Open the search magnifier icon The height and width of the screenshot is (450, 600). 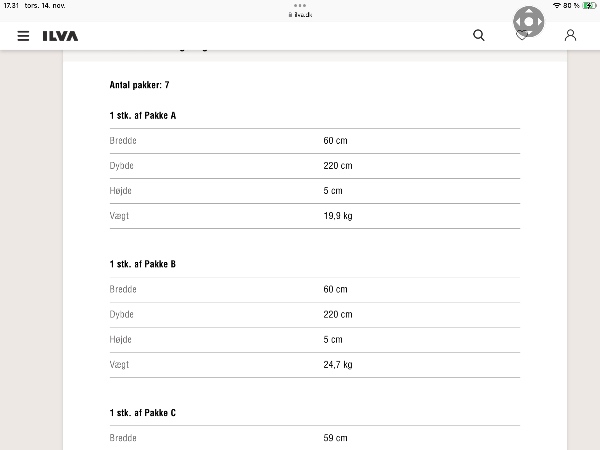click(479, 35)
